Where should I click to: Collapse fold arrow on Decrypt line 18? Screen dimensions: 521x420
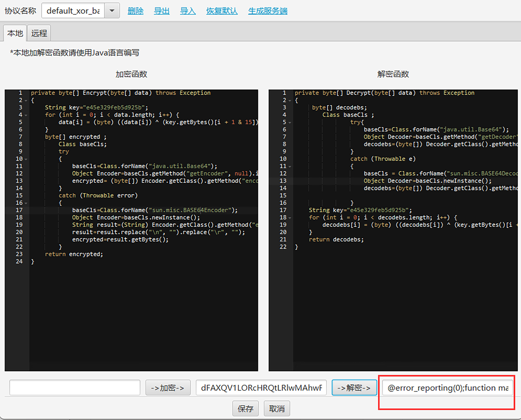click(290, 218)
